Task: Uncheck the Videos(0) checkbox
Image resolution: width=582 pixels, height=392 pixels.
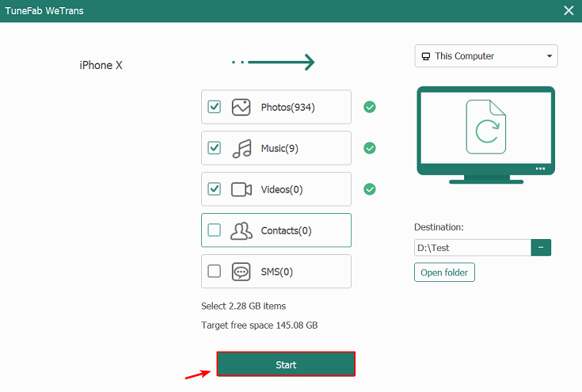Action: (x=214, y=189)
